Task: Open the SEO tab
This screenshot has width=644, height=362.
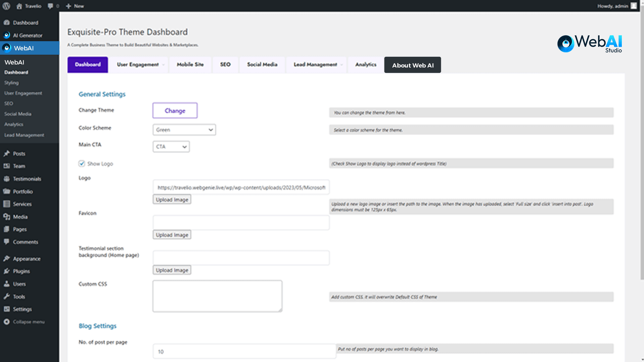Action: tap(225, 64)
